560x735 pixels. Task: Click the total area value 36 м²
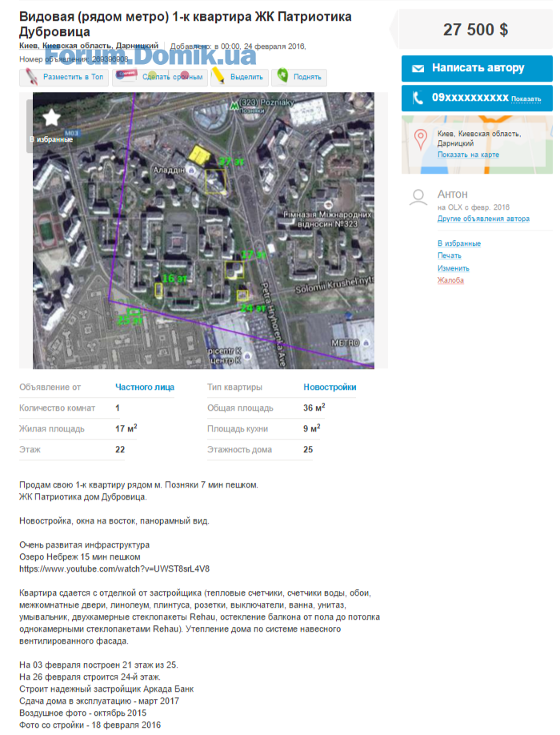(314, 408)
